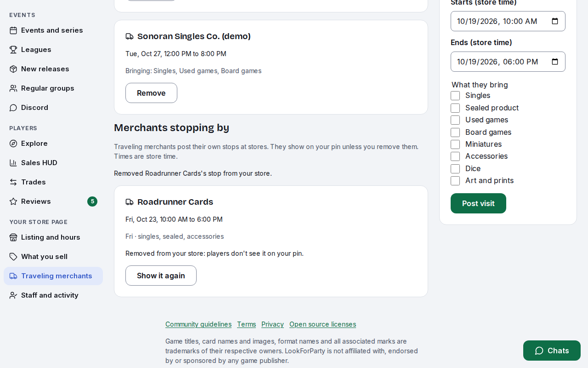
Task: Click the people icon beside Regular groups
Action: [13, 88]
